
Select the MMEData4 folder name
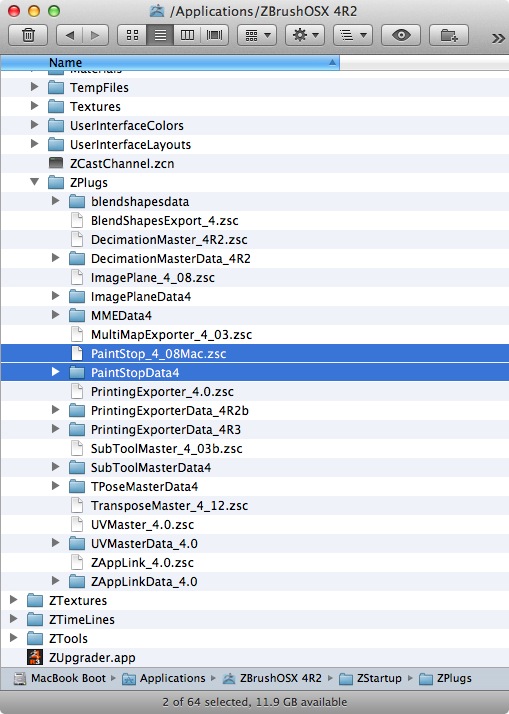tap(121, 316)
